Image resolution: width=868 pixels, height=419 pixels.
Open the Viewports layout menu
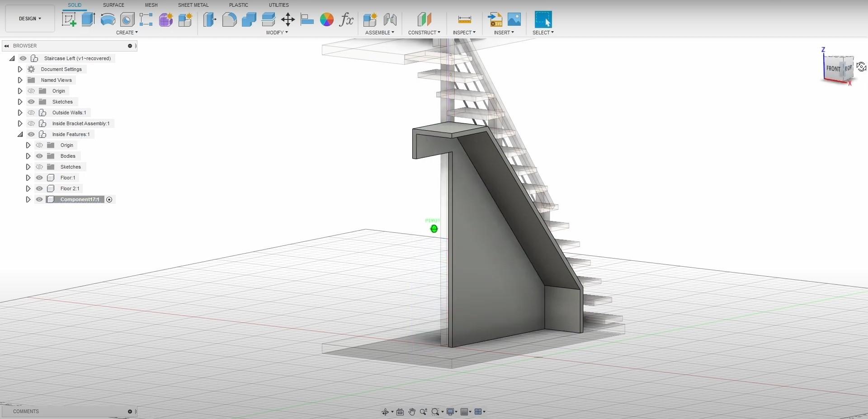478,412
